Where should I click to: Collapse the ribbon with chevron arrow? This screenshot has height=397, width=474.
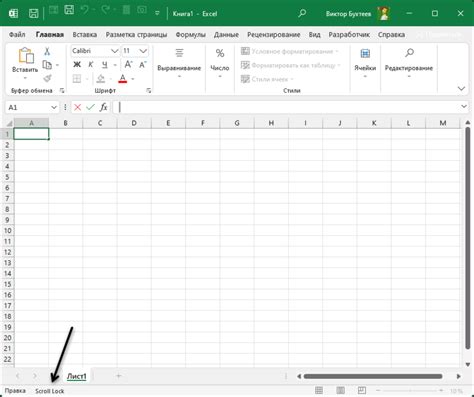click(x=461, y=89)
